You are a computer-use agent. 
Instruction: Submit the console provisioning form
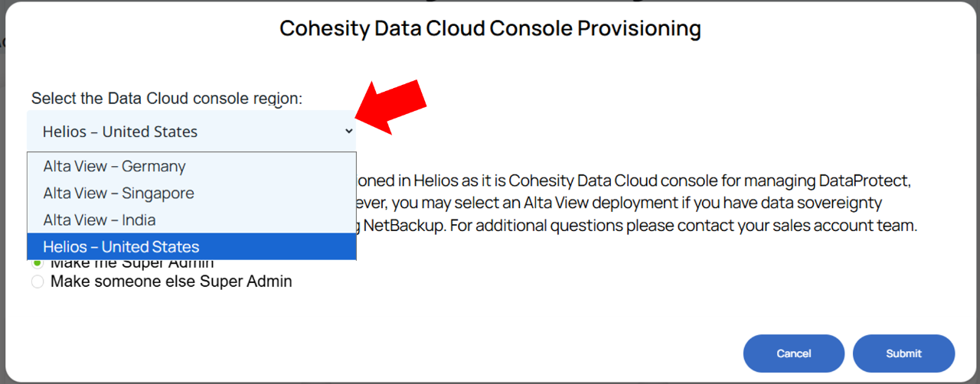[x=904, y=353]
